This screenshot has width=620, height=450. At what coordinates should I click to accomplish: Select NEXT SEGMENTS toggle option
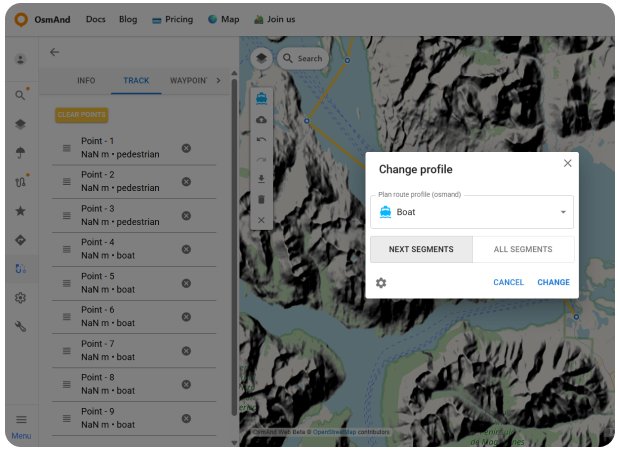coord(421,249)
